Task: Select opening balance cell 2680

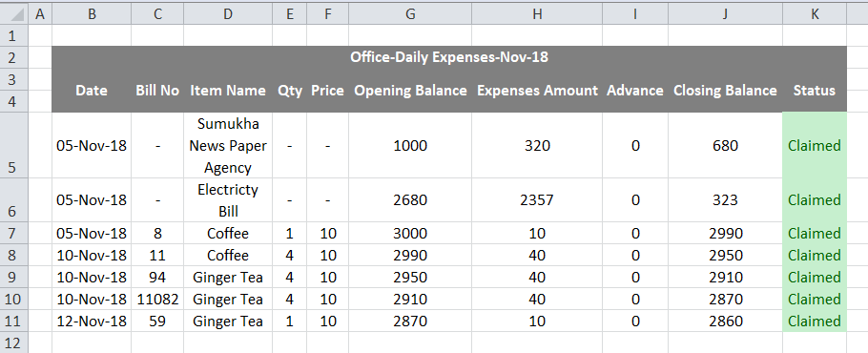Action: click(x=410, y=199)
